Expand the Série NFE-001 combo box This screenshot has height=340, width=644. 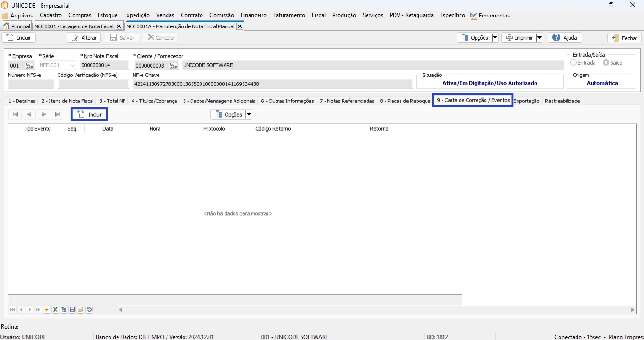pyautogui.click(x=72, y=66)
